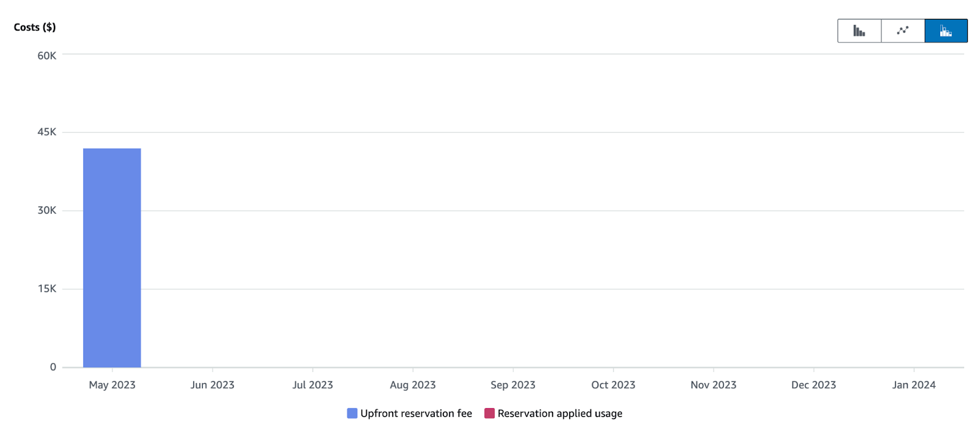Screen dimensions: 980x429
Task: Click the May 2023 axis label
Action: click(112, 385)
